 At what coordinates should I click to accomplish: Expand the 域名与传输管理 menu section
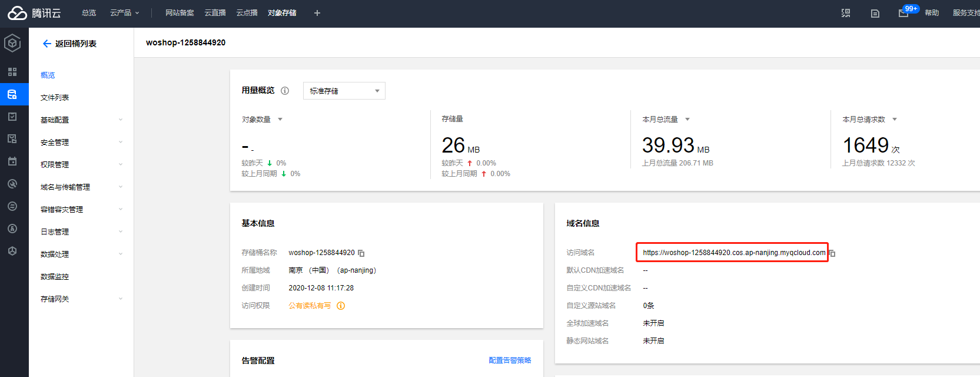pyautogui.click(x=81, y=187)
